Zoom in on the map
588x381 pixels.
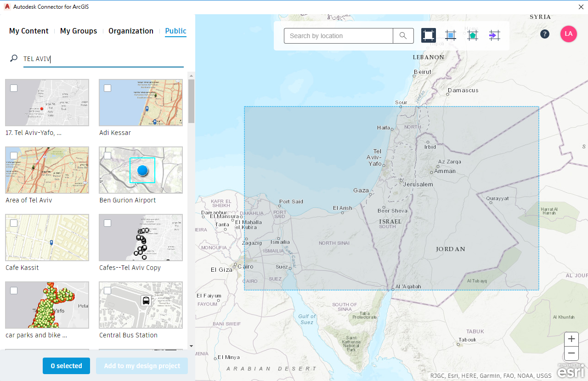click(571, 339)
